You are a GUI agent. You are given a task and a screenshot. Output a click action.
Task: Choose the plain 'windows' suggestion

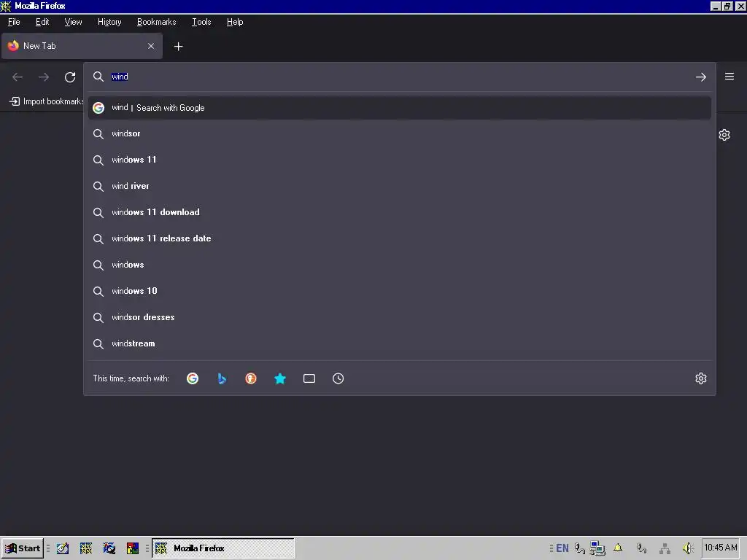click(x=399, y=265)
